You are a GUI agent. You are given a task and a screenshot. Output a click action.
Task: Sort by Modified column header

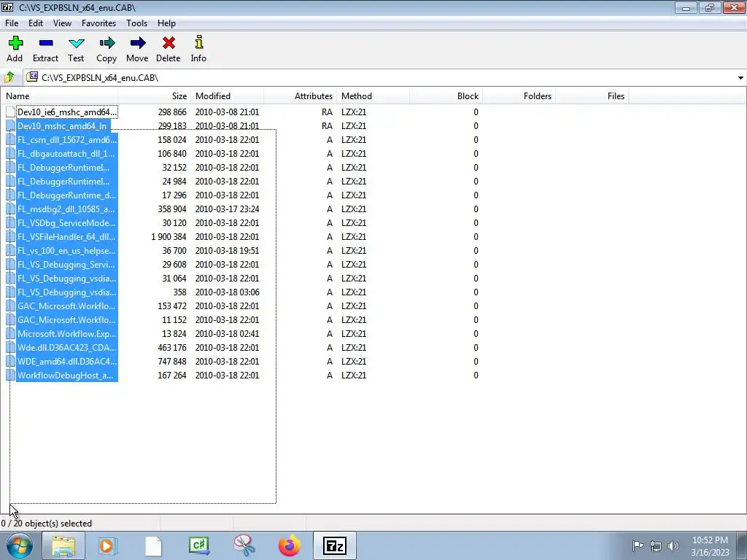(228, 96)
